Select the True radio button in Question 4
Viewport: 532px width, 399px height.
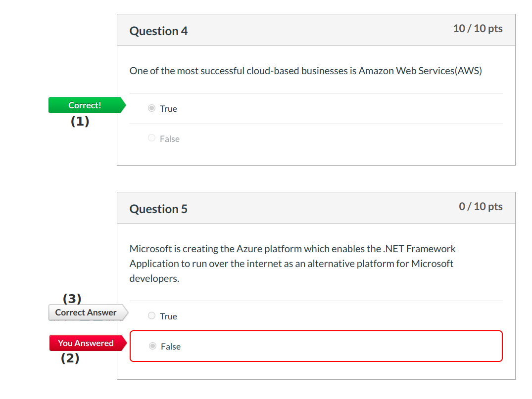click(151, 108)
